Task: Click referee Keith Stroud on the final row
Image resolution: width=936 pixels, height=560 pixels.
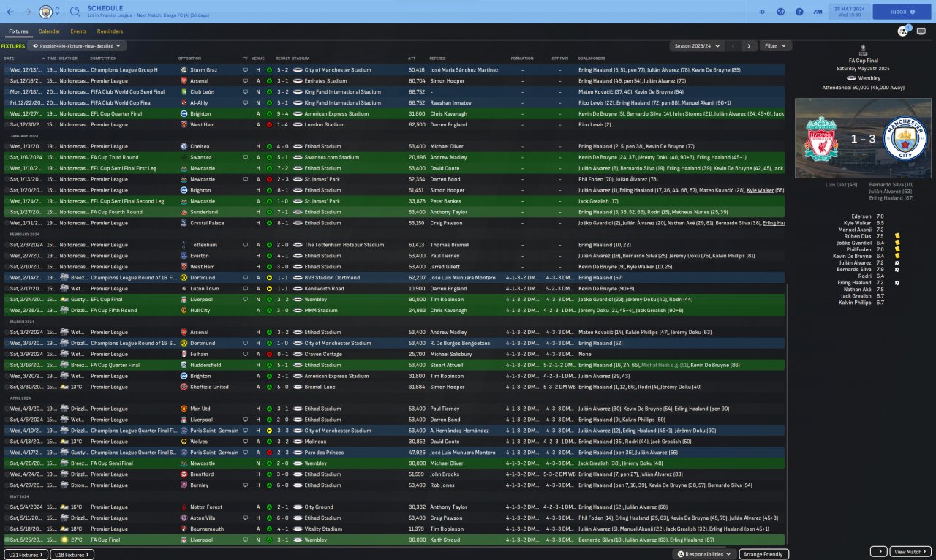Action: (445, 540)
